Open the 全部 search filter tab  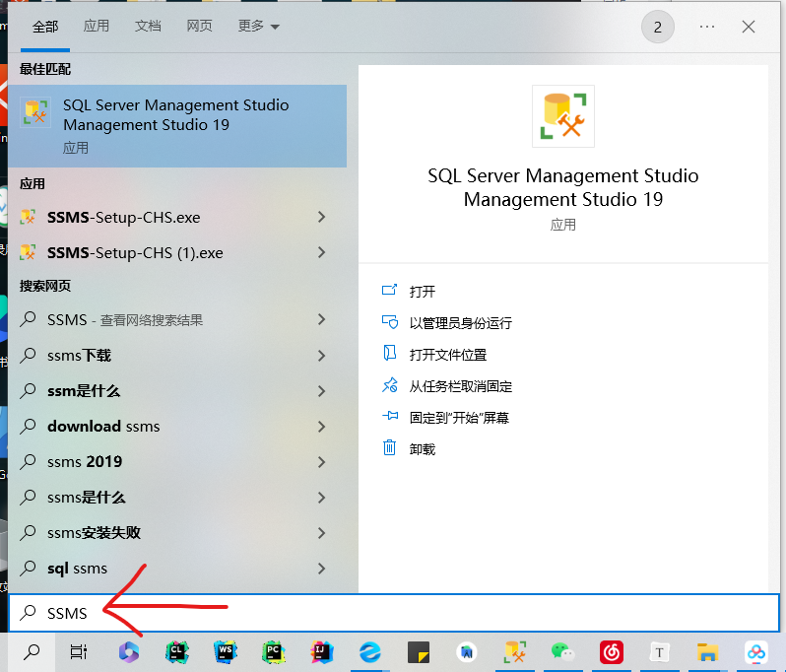(x=45, y=26)
